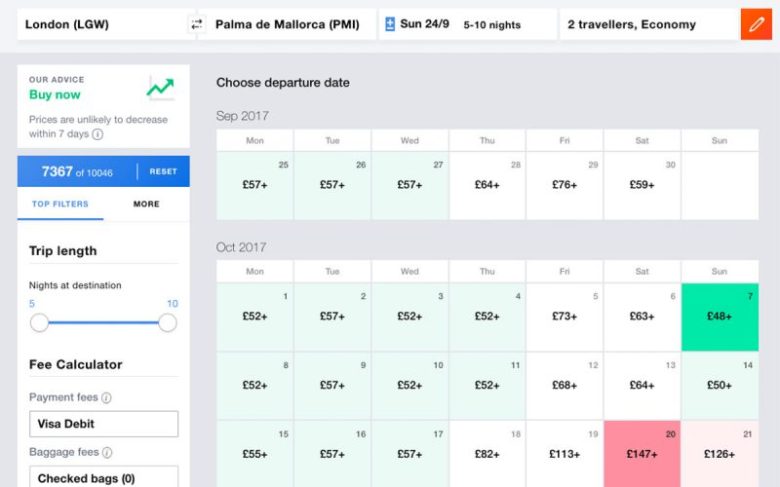
Task: Click the London (LGW) origin field
Action: 100,24
